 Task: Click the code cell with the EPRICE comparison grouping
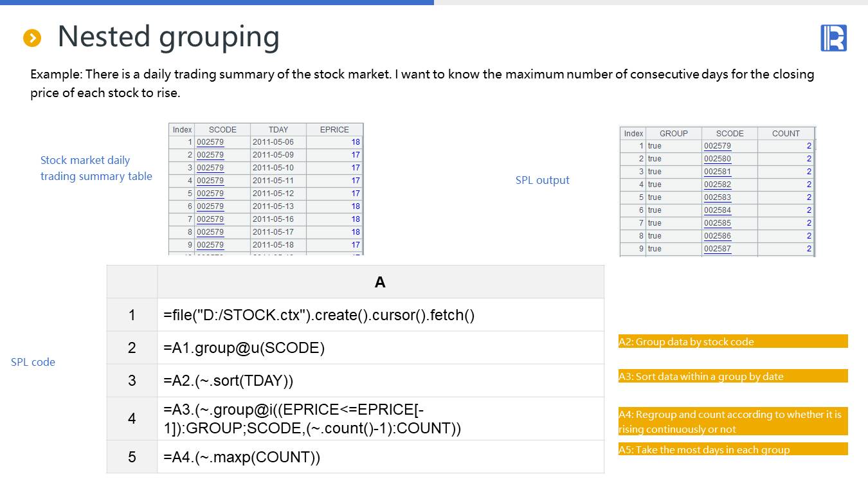(380, 419)
